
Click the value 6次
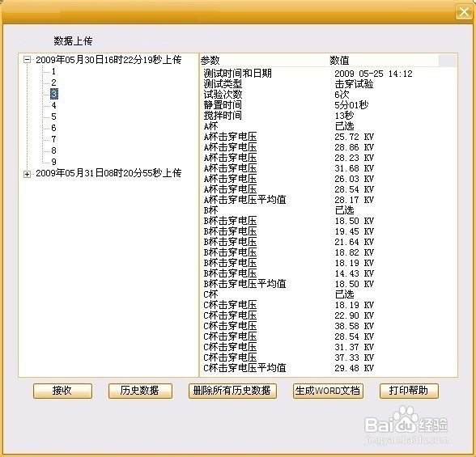tap(342, 95)
